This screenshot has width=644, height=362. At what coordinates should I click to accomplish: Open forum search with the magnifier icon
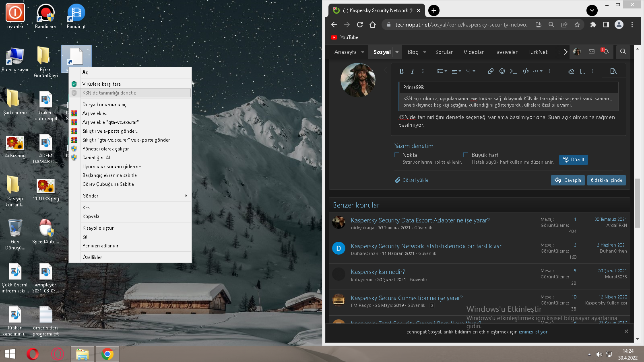[623, 51]
